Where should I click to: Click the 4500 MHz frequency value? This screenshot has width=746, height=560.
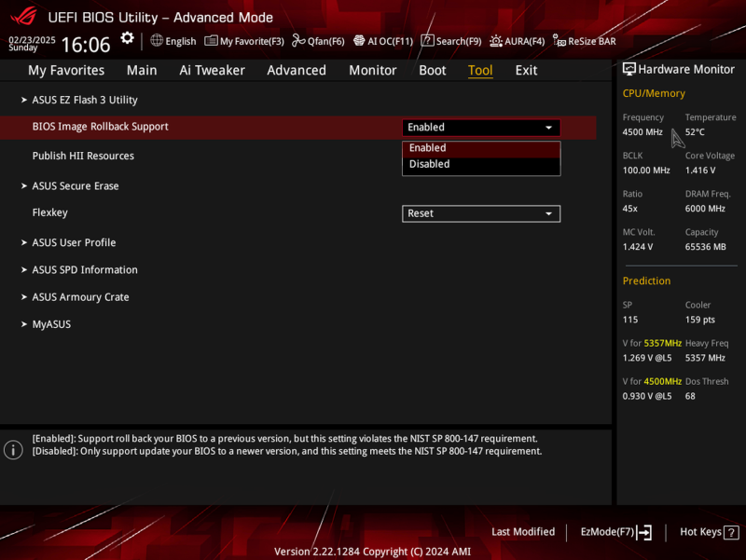point(642,132)
